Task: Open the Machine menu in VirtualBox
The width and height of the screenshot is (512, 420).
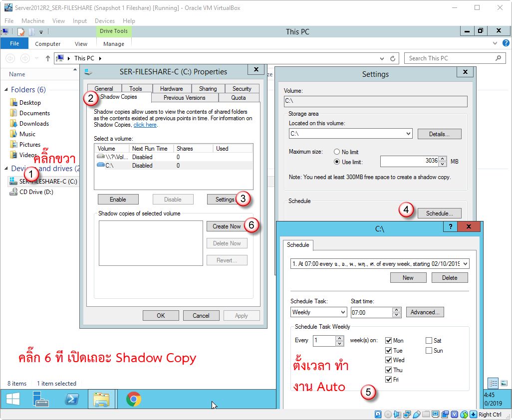Action: click(33, 20)
